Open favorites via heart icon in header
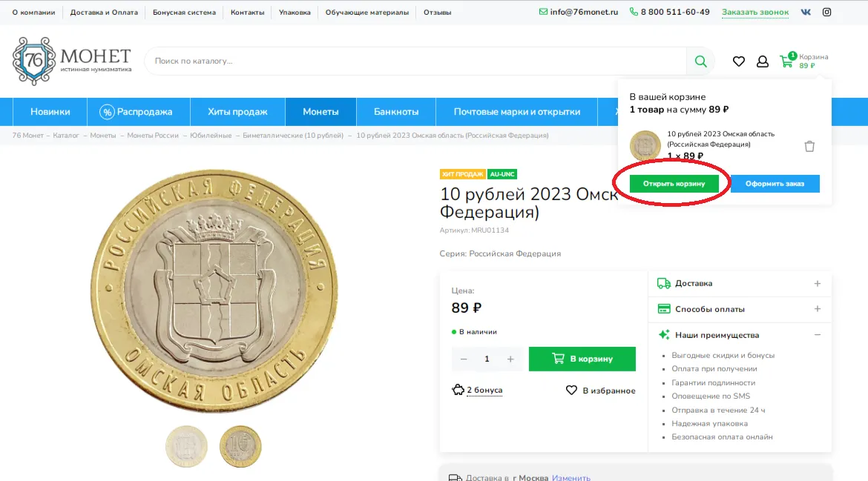 (x=738, y=62)
